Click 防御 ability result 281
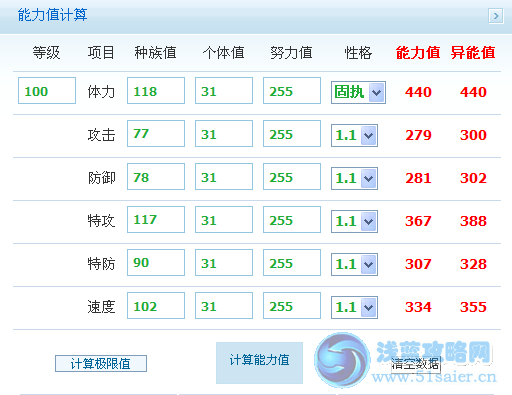This screenshot has width=512, height=395. pos(418,178)
